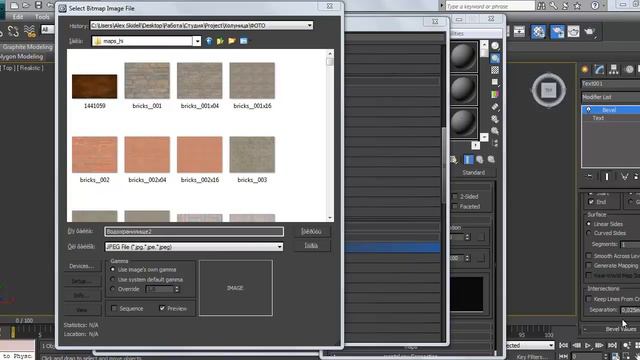Switch to the Modify command panel
The image size is (640, 360).
click(599, 69)
